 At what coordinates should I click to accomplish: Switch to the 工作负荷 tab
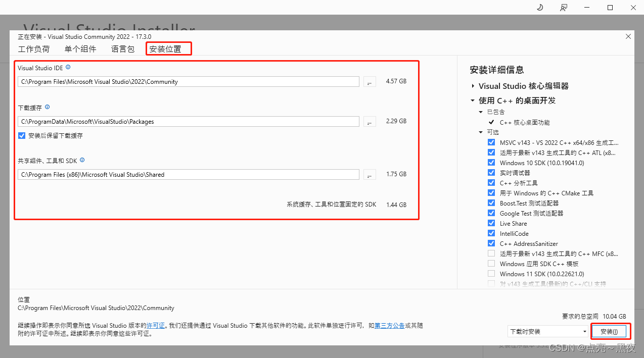[x=34, y=48]
